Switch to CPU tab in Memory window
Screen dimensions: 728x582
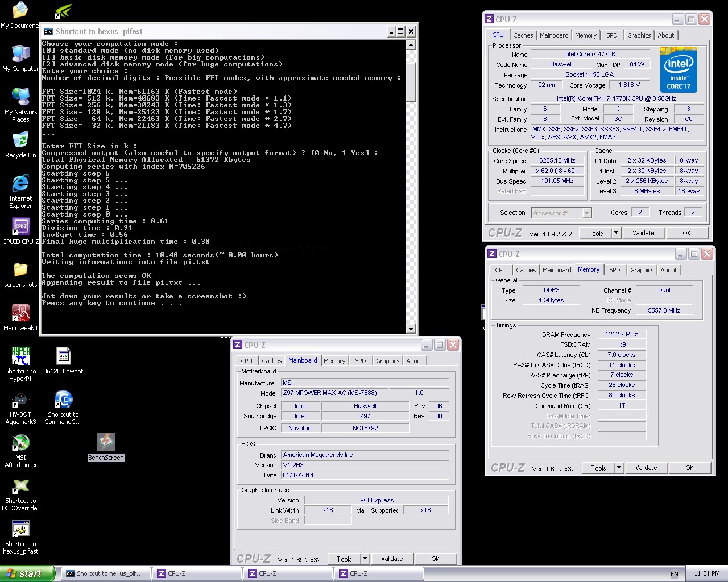tap(500, 270)
